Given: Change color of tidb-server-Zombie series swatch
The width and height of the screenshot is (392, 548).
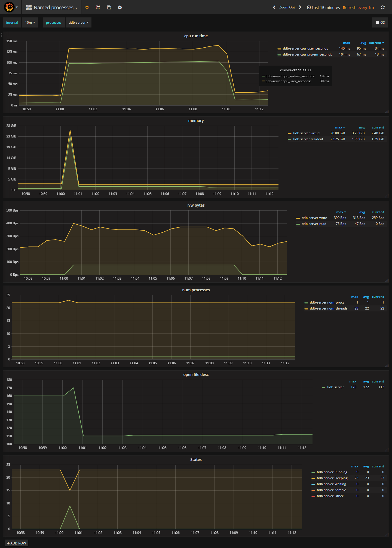Looking at the screenshot, I should point(313,490).
